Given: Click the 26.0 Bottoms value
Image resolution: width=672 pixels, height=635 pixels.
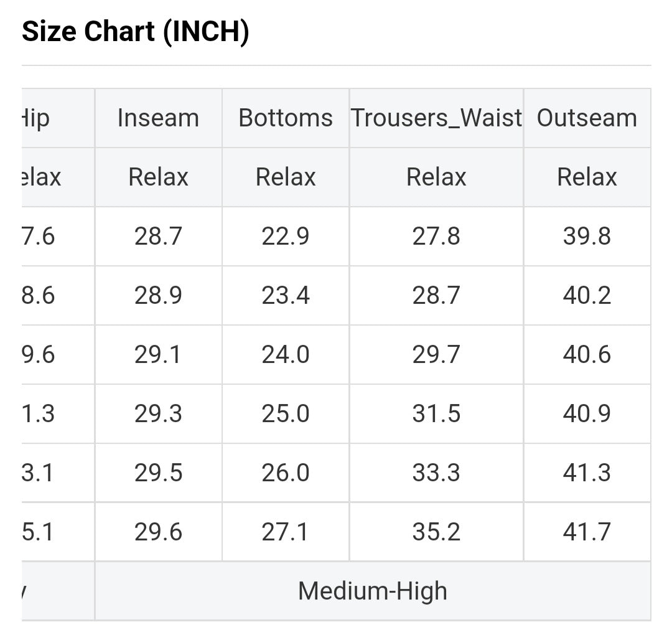Looking at the screenshot, I should (286, 473).
